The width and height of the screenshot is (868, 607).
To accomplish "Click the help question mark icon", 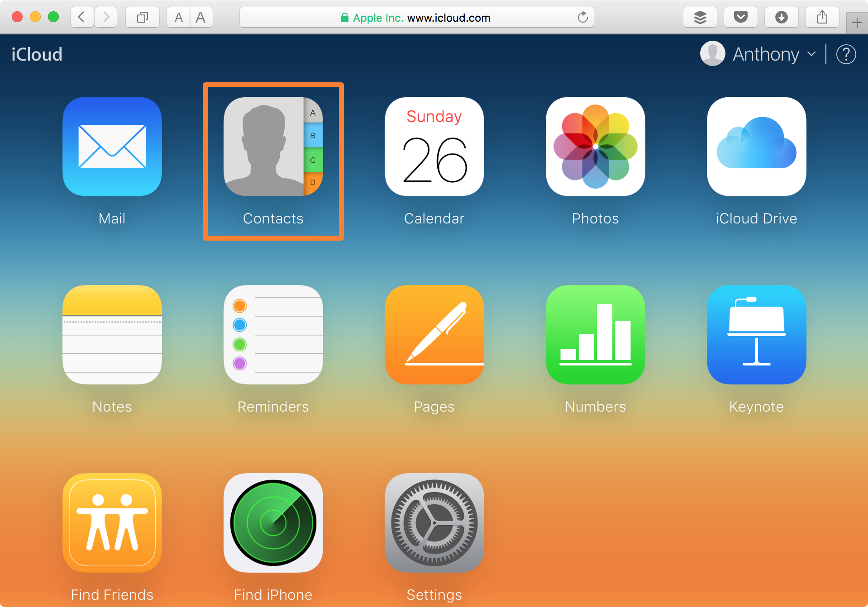I will coord(846,54).
